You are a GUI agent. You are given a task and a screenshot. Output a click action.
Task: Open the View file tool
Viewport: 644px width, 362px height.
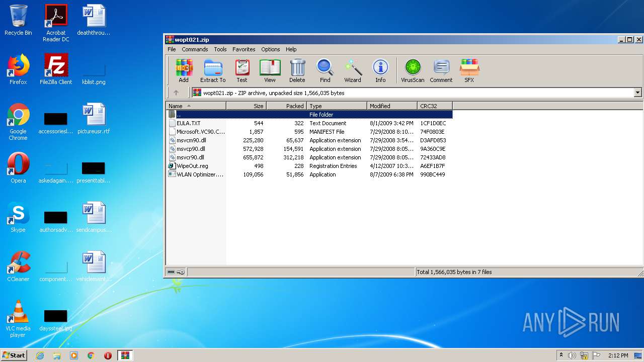coord(270,70)
